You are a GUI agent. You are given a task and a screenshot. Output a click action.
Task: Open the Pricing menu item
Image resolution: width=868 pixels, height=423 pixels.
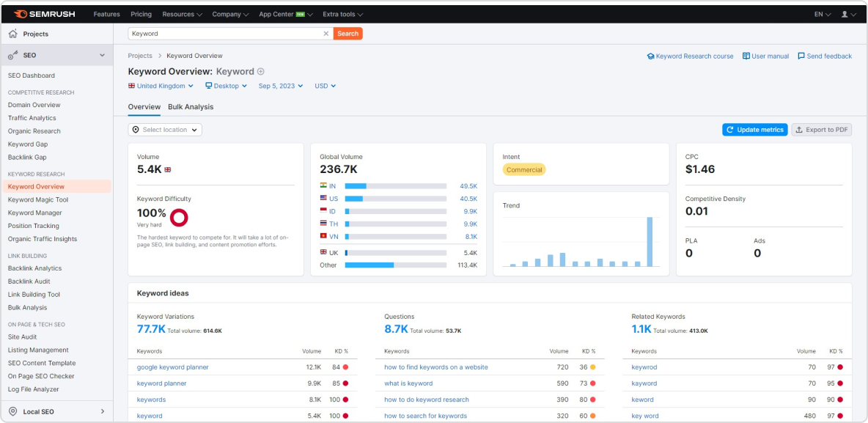141,15
